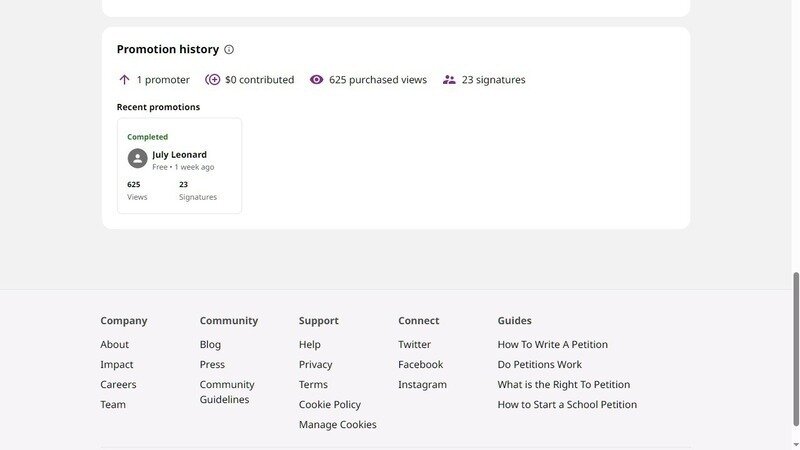
Task: Visit the Careers page
Action: tap(118, 385)
